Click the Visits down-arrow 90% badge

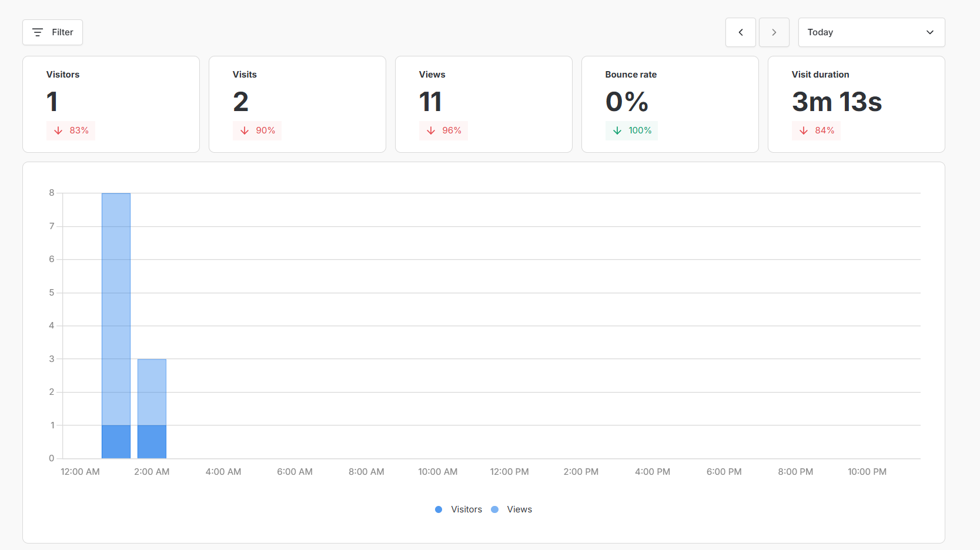[257, 130]
